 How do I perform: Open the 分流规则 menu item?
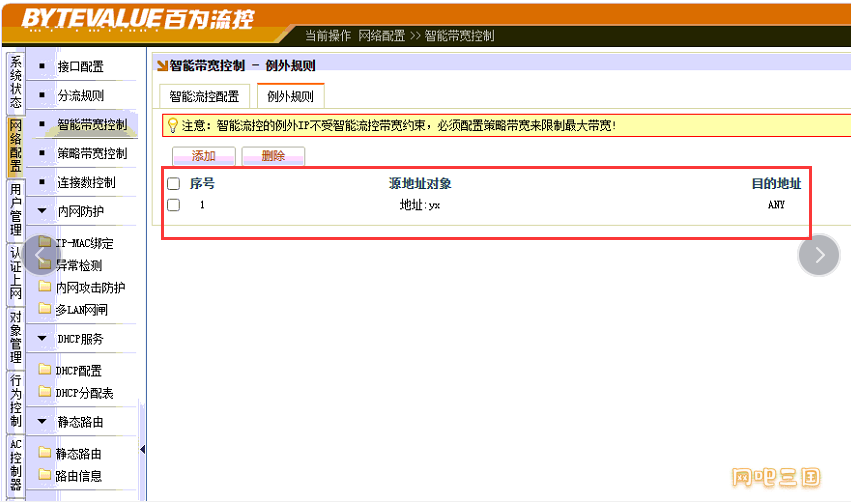[x=80, y=96]
